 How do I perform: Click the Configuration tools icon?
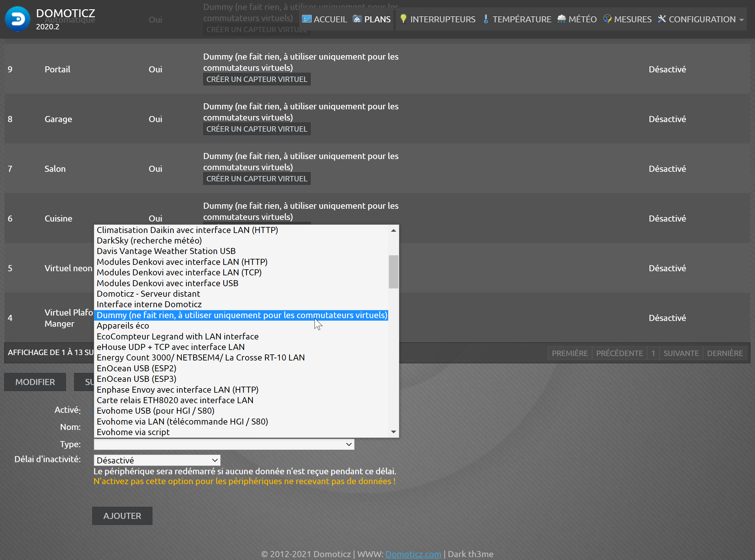tap(662, 19)
